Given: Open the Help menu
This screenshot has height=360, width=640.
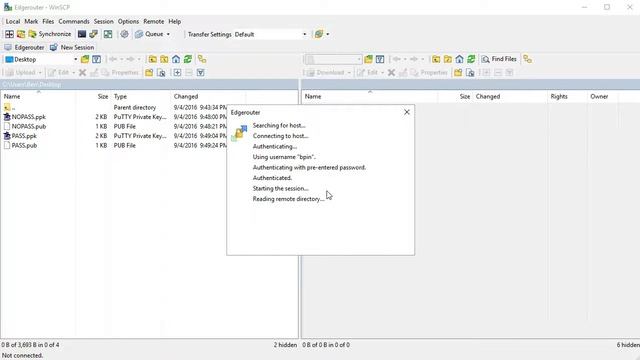Looking at the screenshot, I should [x=175, y=21].
